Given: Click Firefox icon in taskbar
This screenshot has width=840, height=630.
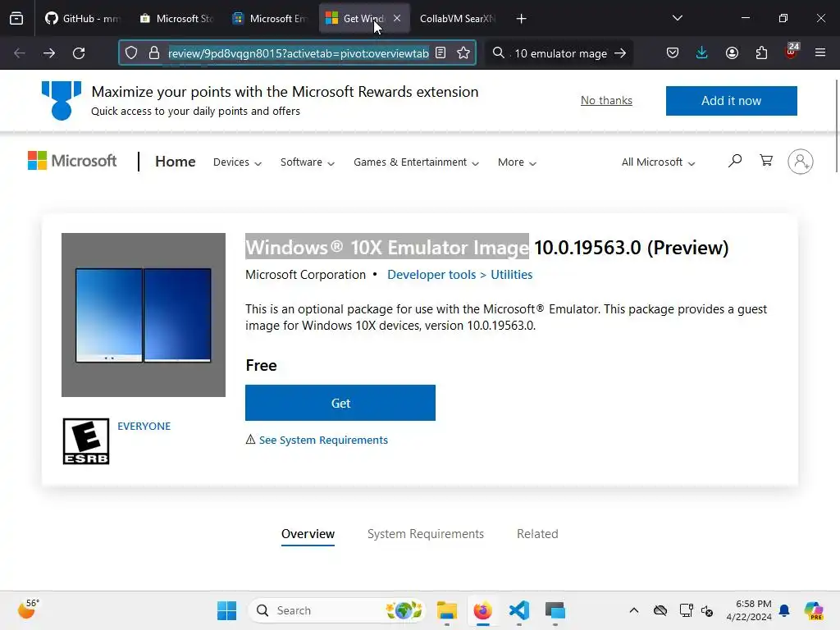Looking at the screenshot, I should click(482, 610).
